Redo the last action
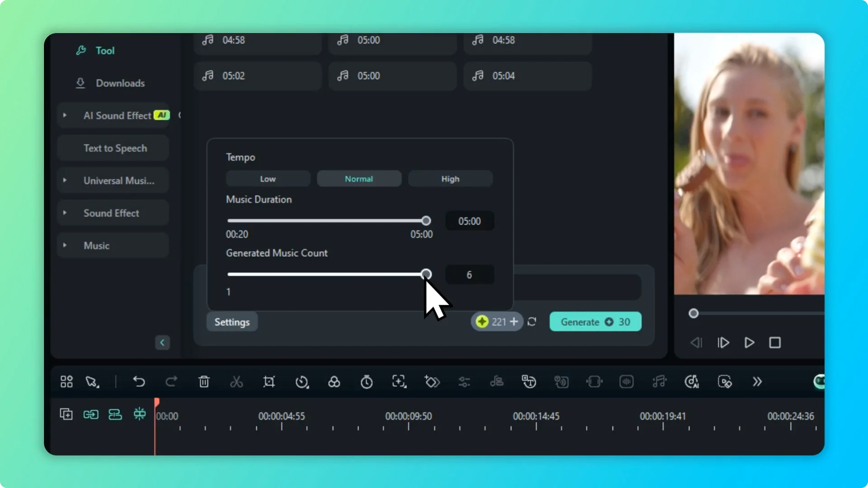The image size is (868, 488). click(171, 382)
